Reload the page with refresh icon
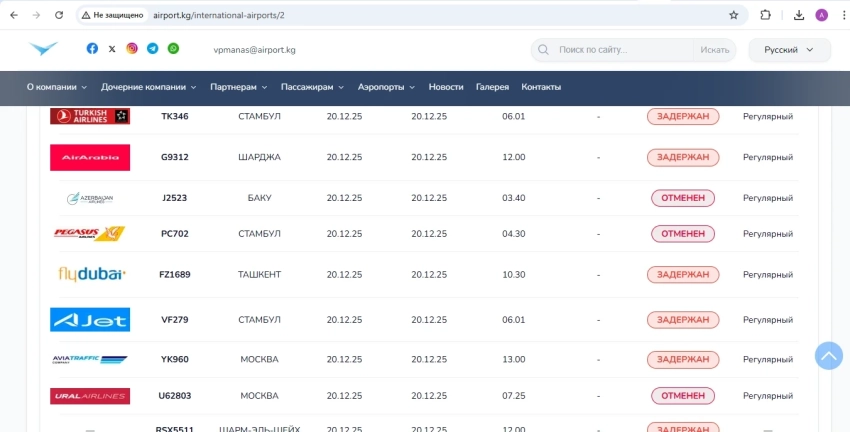The height and width of the screenshot is (432, 850). [x=59, y=15]
